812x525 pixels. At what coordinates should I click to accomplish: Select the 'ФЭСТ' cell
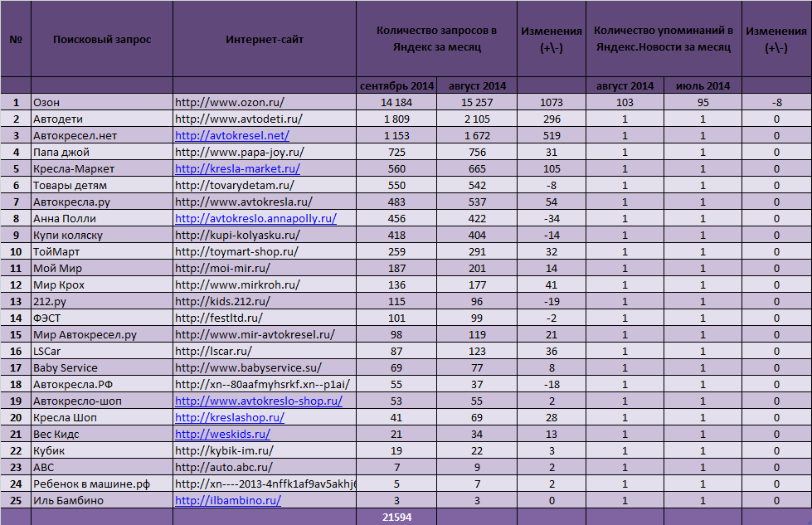pos(102,318)
